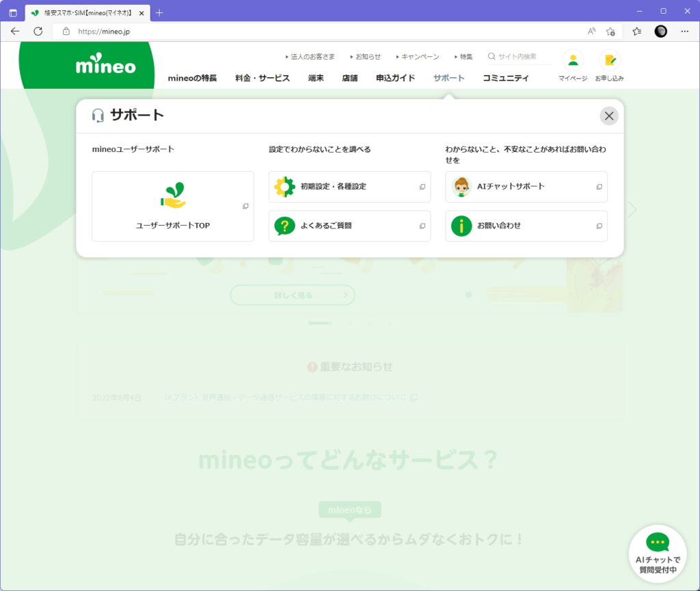Open browser profile avatar
This screenshot has height=591, width=700.
pyautogui.click(x=661, y=31)
